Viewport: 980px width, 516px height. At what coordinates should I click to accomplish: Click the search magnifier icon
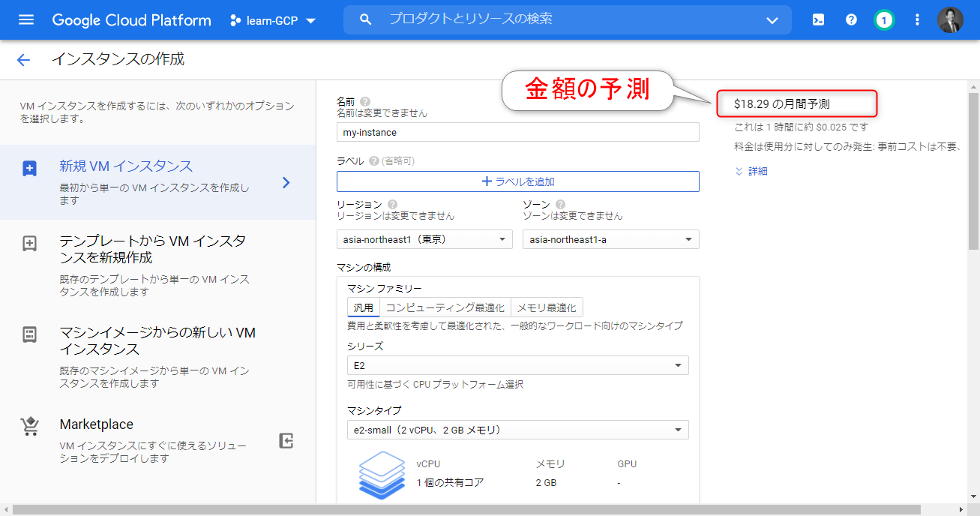366,19
